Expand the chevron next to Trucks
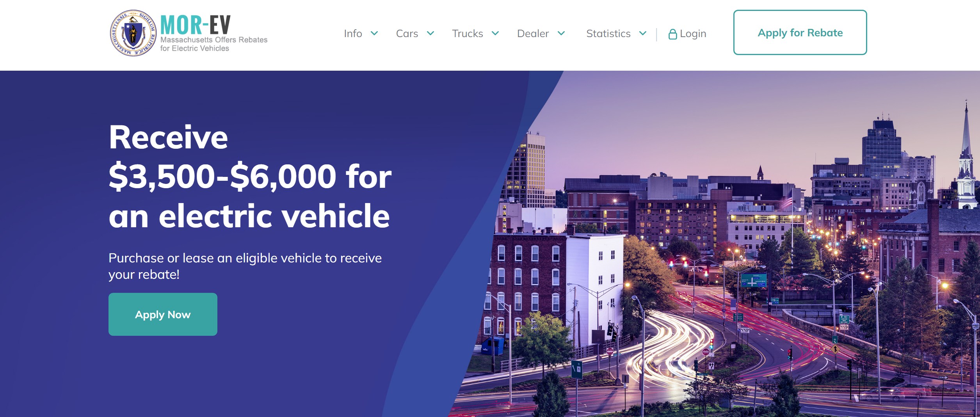980x417 pixels. [495, 33]
